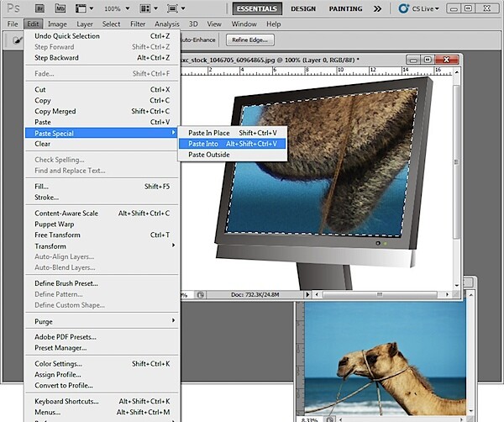
Task: Click the camel photo document window
Action: [385, 358]
